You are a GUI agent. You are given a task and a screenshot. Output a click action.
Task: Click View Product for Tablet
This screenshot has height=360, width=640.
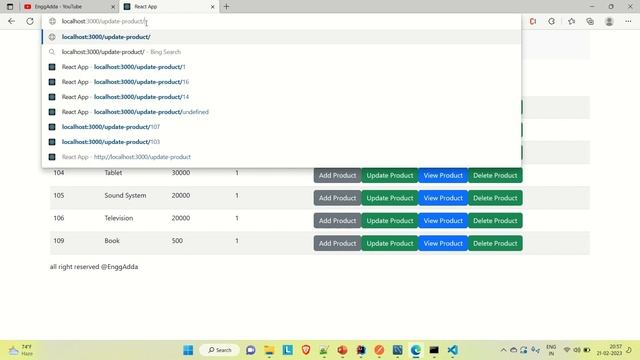(443, 176)
